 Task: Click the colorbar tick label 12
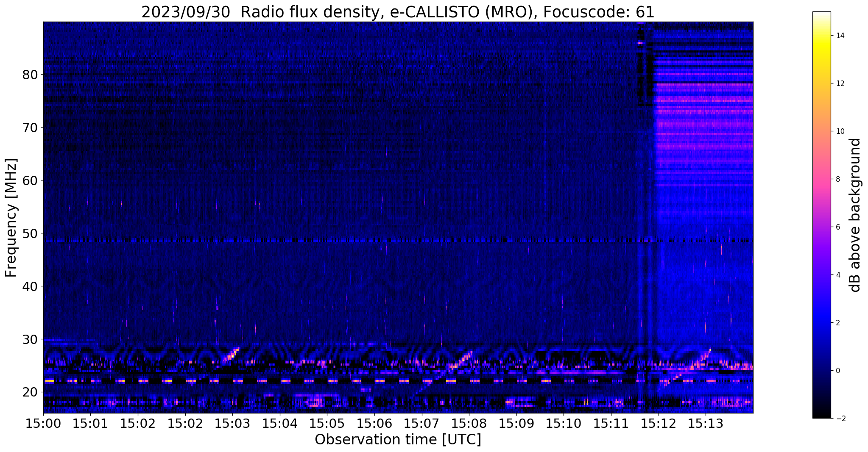coord(840,83)
